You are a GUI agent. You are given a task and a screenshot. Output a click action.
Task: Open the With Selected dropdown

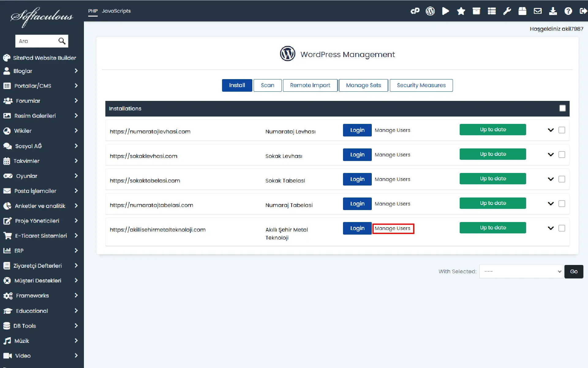point(521,271)
